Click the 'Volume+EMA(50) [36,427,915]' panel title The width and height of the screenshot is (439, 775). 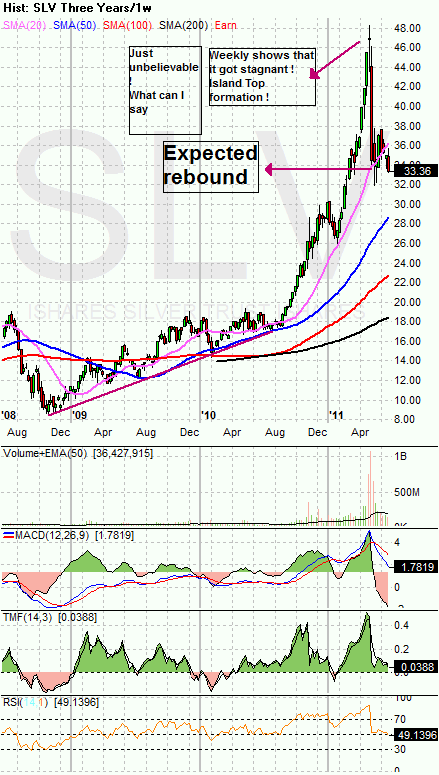point(78,453)
